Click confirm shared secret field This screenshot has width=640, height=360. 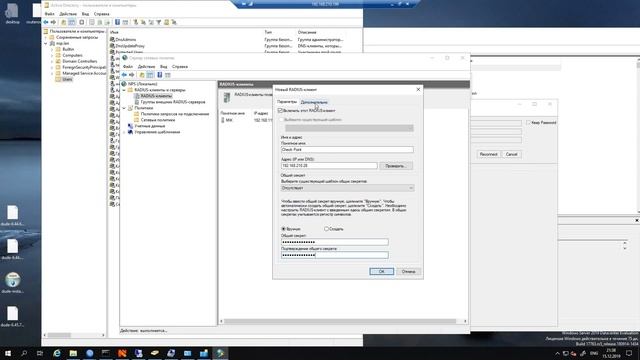(x=335, y=255)
